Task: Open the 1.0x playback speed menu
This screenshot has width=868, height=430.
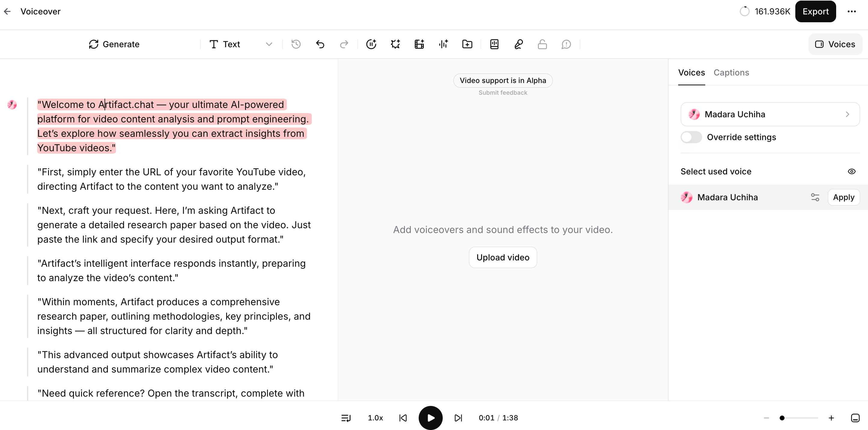Action: coord(375,418)
